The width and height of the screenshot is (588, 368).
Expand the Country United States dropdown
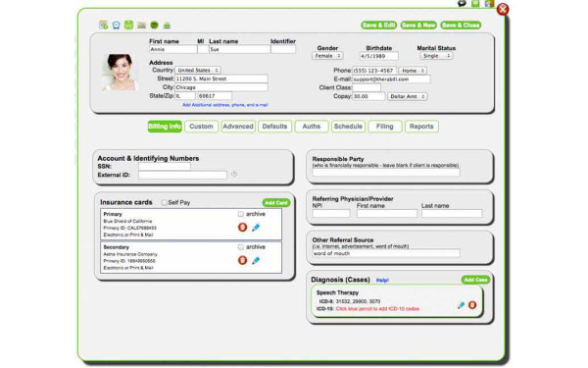point(198,71)
